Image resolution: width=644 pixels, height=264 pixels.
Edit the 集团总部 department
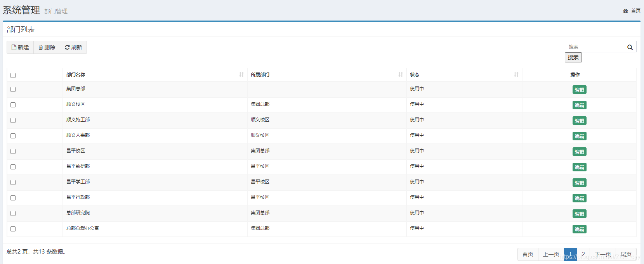pos(579,90)
